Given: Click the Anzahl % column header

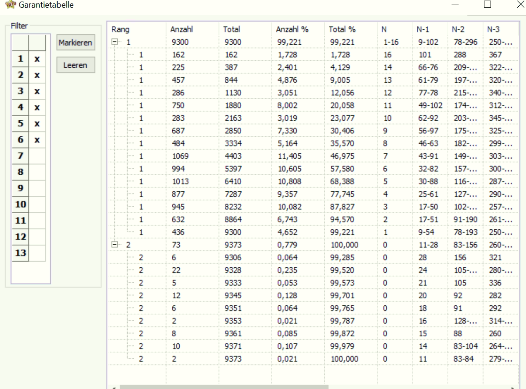Looking at the screenshot, I should click(x=298, y=29).
